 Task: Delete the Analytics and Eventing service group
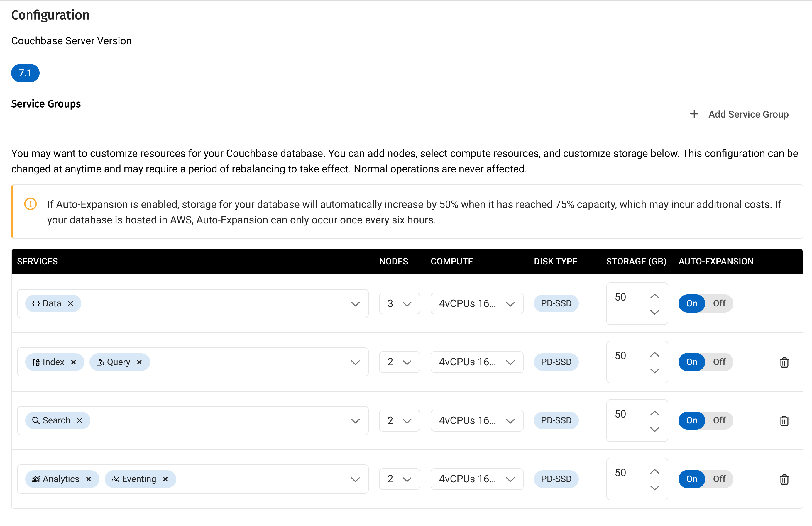click(784, 479)
